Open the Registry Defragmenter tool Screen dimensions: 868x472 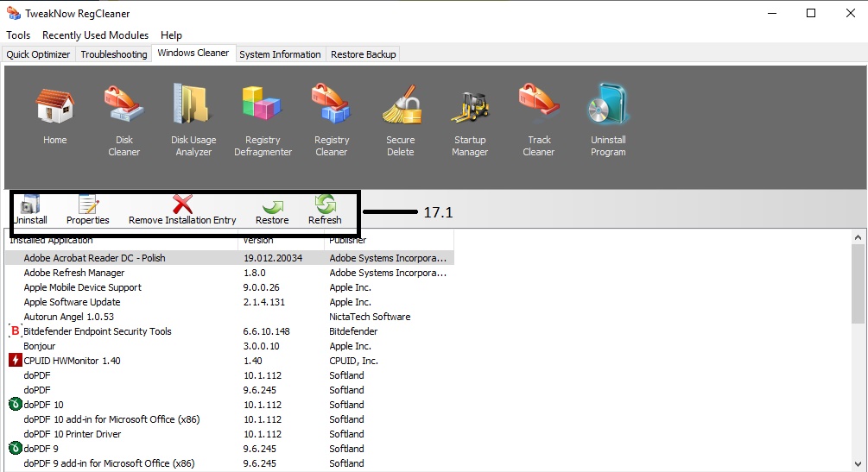263,104
